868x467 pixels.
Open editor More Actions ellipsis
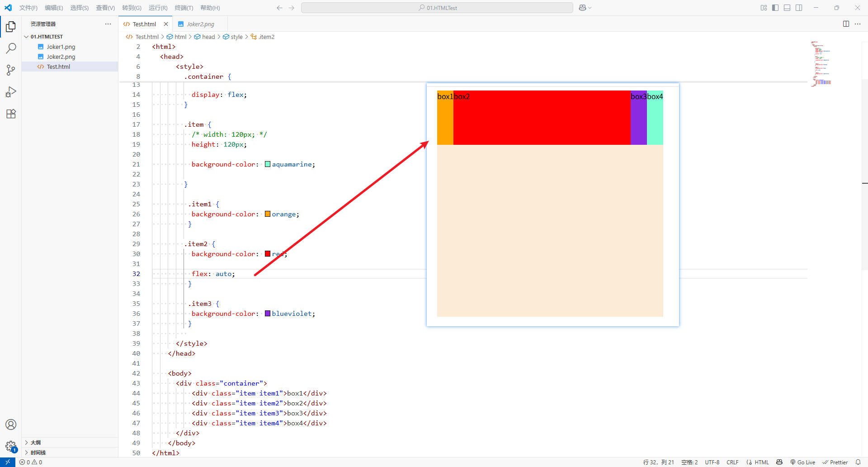(858, 24)
